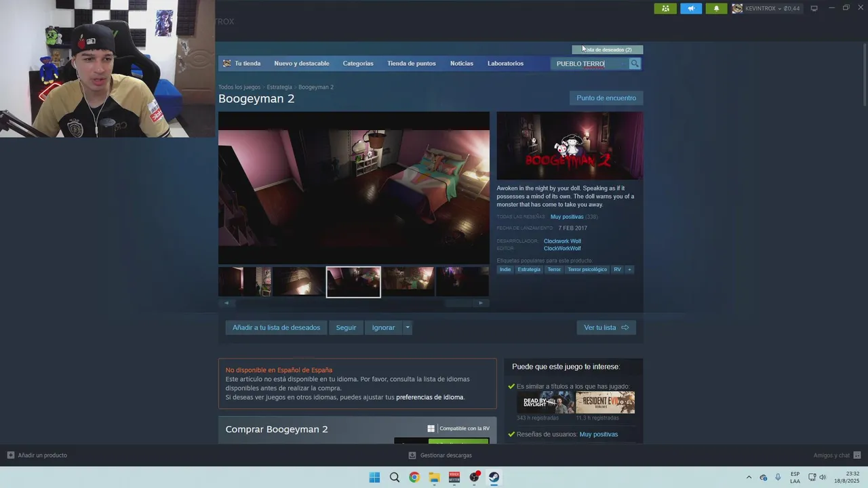Expand the Ignorar dropdown arrow
Viewport: 868px width, 488px height.
[x=407, y=327]
